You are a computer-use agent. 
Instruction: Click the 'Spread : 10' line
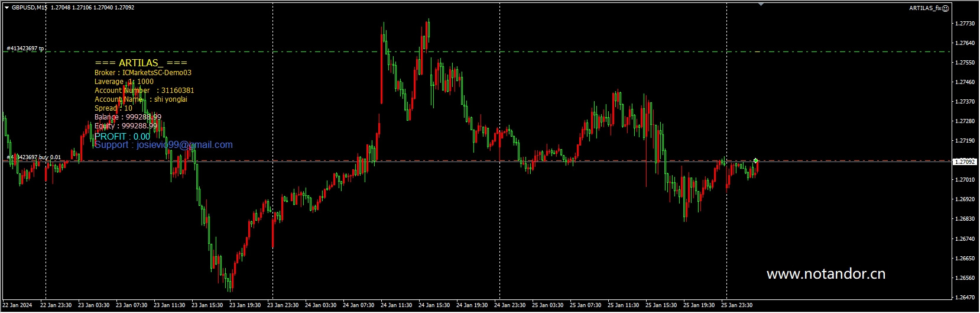(x=113, y=108)
